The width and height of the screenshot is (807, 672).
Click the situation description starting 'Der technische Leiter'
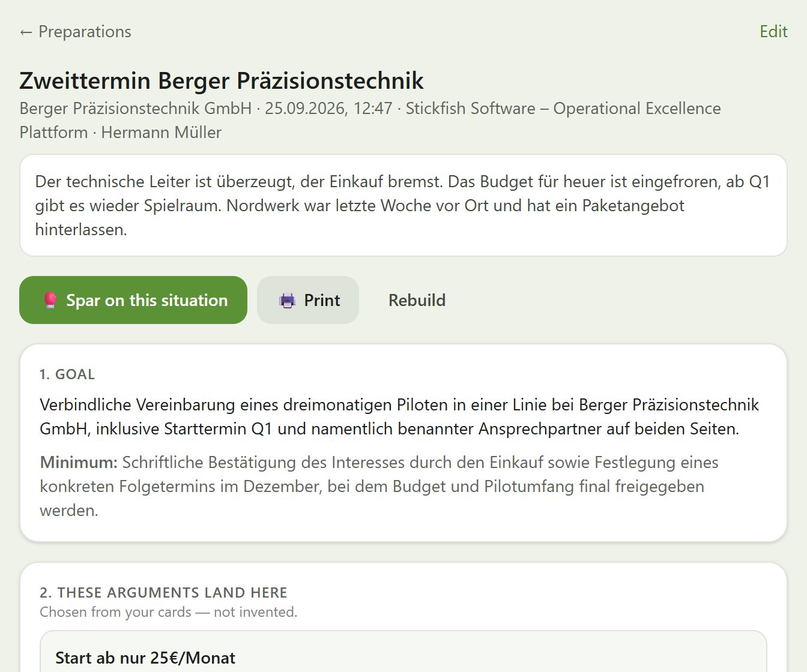tap(403, 205)
